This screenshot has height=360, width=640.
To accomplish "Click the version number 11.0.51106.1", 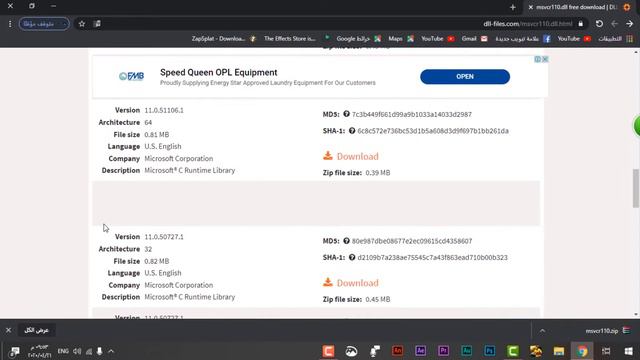I will coord(164,110).
